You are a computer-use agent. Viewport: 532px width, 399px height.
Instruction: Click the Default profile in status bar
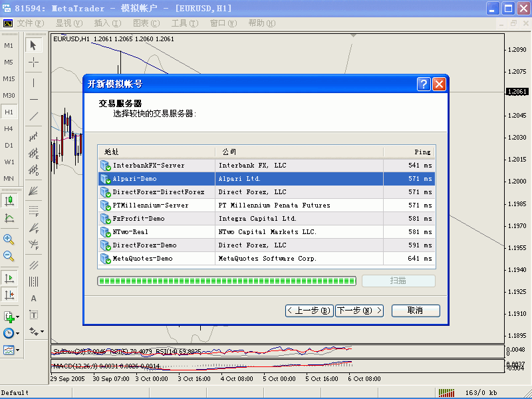coord(15,392)
